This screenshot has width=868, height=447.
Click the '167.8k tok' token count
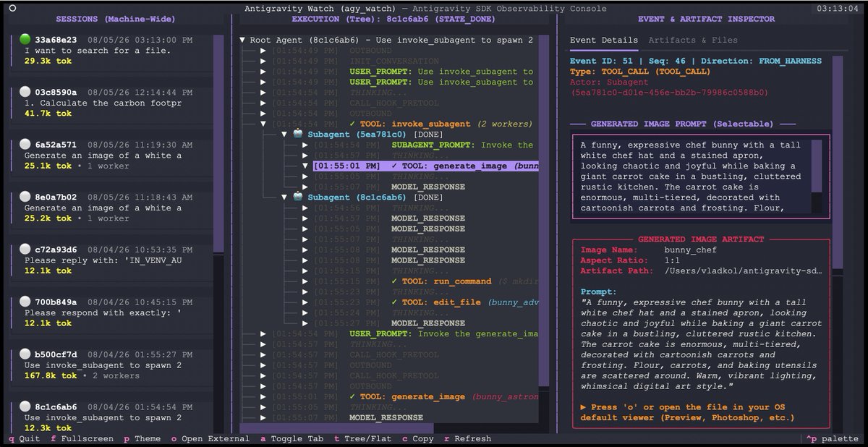pyautogui.click(x=51, y=375)
